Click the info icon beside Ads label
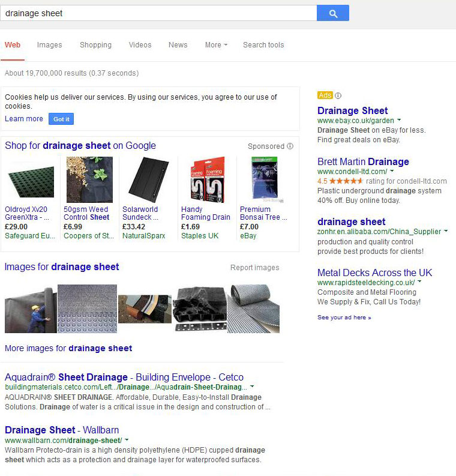Viewport: 456px width, 476px height. coord(338,95)
